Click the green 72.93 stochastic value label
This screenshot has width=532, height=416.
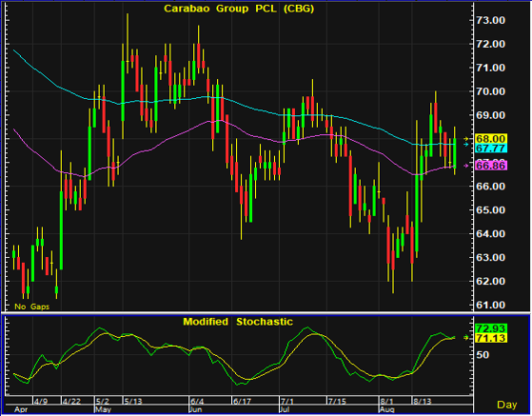point(491,328)
